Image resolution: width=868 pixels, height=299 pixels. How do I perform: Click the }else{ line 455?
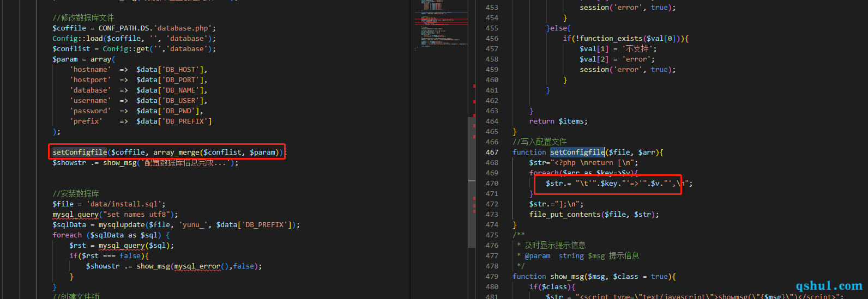[x=558, y=28]
